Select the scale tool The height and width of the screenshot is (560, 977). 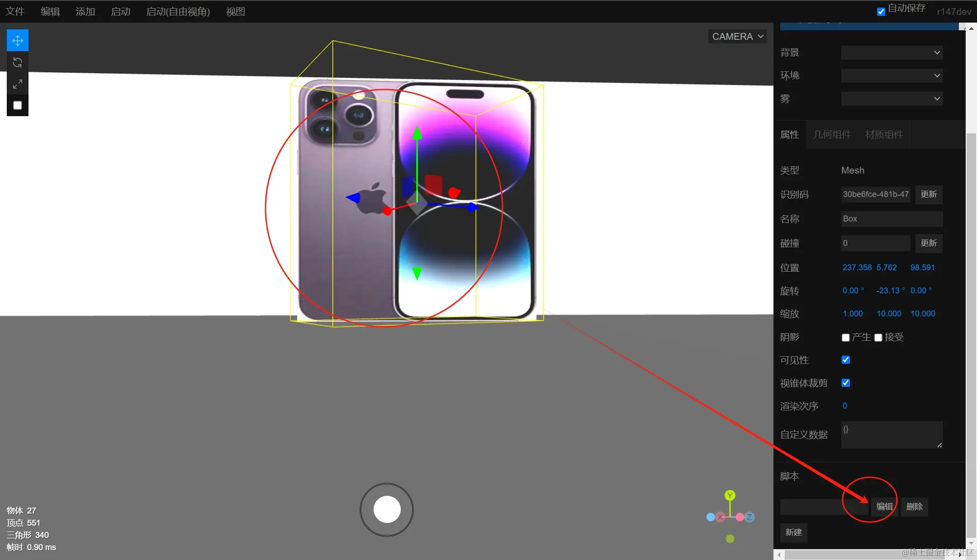18,84
